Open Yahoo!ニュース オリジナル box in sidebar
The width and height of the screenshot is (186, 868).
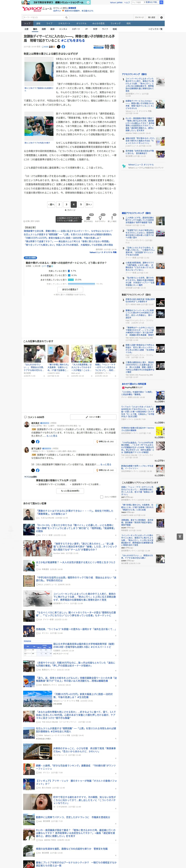(143, 166)
